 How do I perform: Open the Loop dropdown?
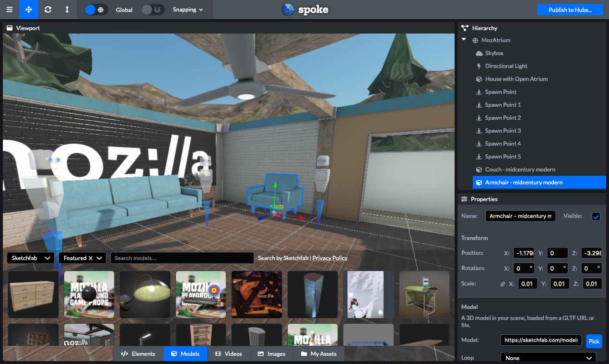tap(548, 358)
